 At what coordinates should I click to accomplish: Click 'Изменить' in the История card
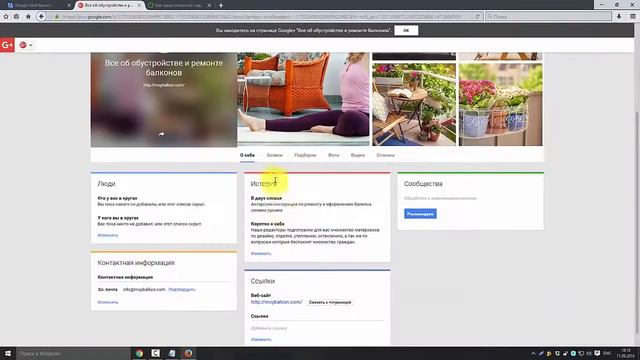(261, 253)
